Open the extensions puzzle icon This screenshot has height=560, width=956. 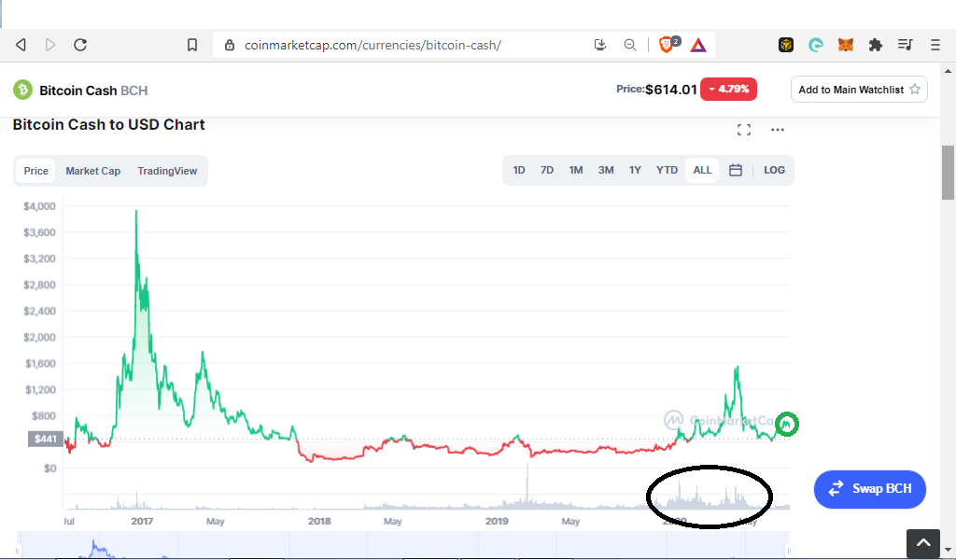pos(876,45)
